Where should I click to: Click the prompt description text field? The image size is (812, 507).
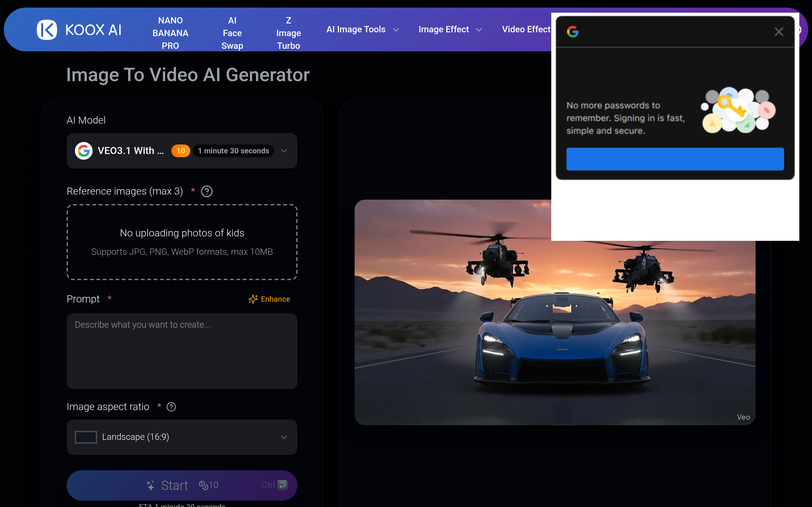182,351
